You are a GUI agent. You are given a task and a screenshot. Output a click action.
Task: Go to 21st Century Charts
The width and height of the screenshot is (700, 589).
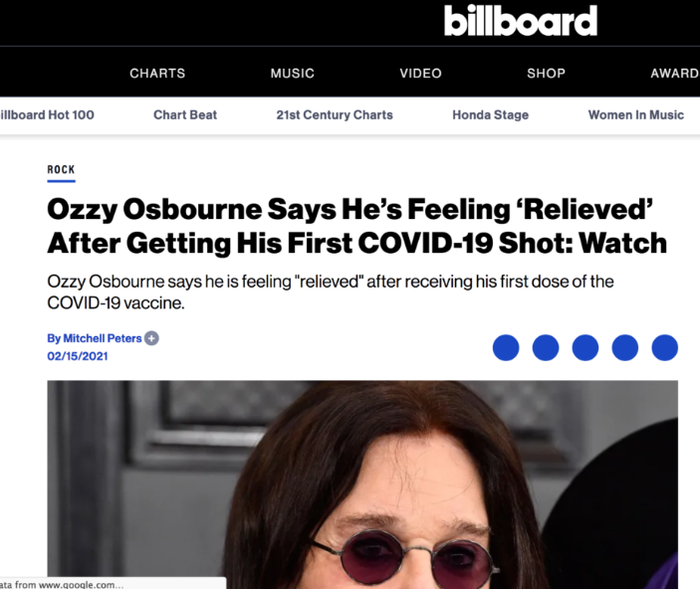(335, 114)
